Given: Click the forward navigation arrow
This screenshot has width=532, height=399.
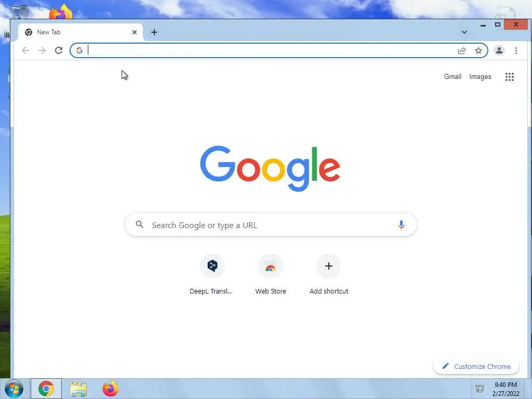Looking at the screenshot, I should [42, 50].
